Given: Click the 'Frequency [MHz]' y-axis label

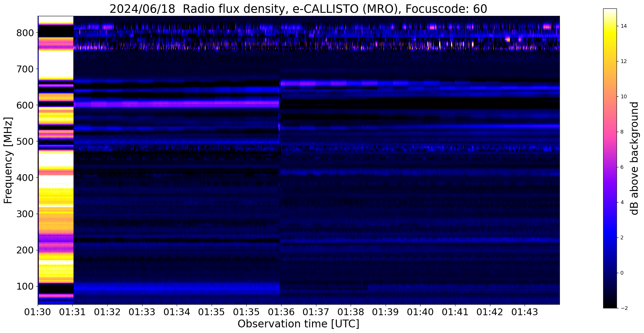Looking at the screenshot, I should [x=8, y=160].
